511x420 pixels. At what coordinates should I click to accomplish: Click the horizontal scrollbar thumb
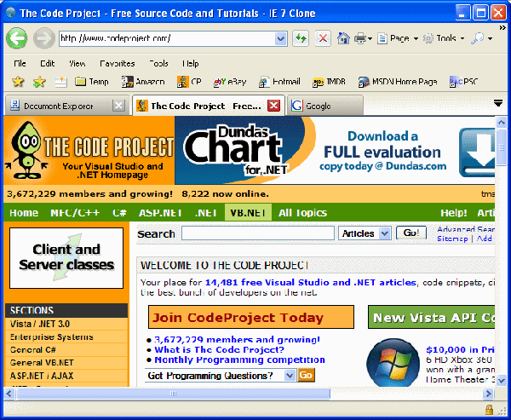pyautogui.click(x=173, y=394)
